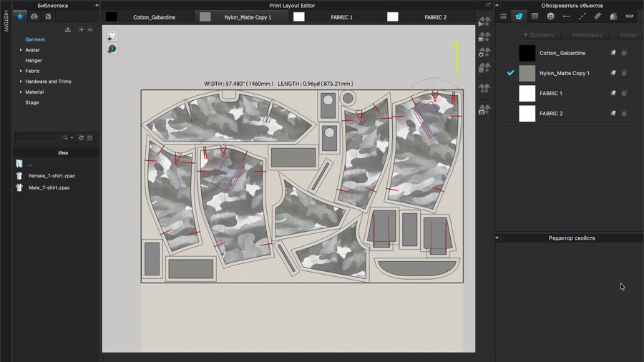
Task: Toggle the grid view button in Library
Action: (90, 137)
